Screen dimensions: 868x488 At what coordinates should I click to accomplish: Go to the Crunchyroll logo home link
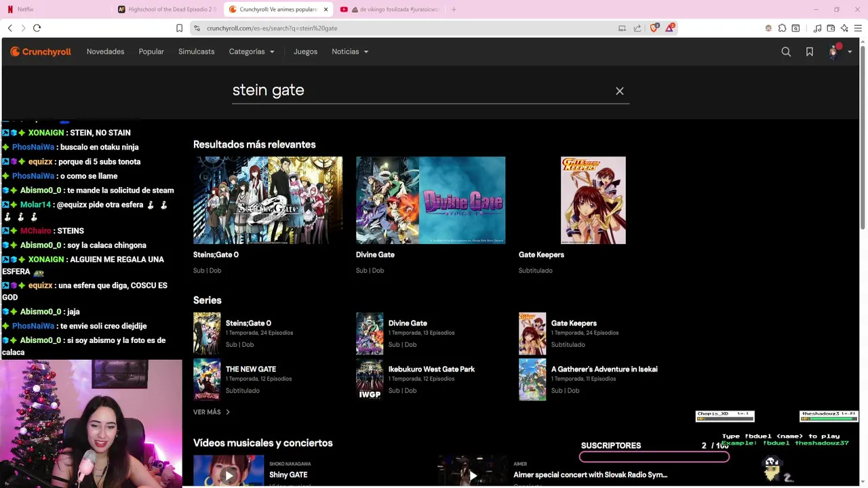pos(41,52)
